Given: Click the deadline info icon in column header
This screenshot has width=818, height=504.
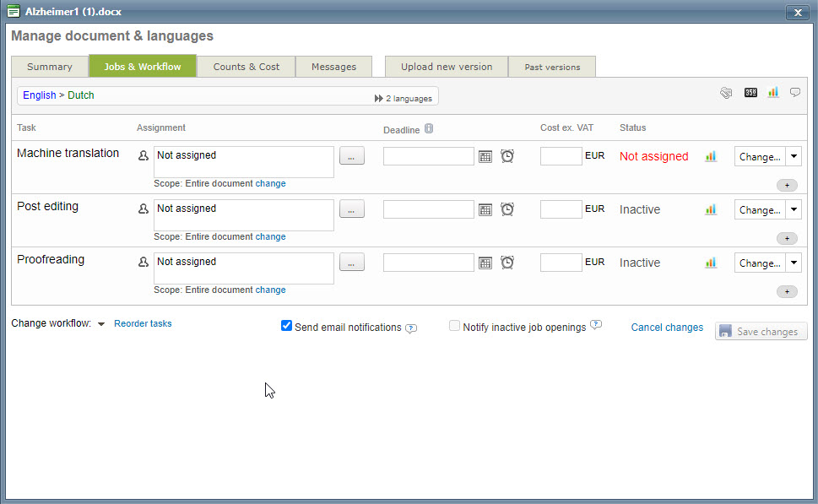Looking at the screenshot, I should 429,128.
